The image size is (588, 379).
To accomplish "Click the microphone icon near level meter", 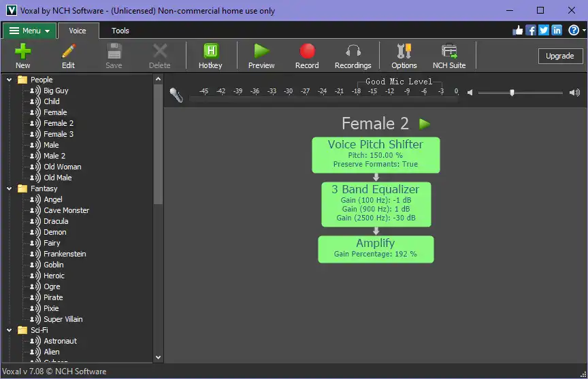I will (x=176, y=95).
